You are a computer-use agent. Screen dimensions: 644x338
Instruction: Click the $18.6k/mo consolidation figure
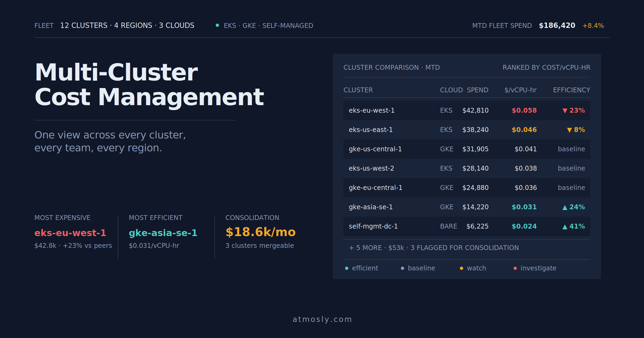tap(261, 232)
